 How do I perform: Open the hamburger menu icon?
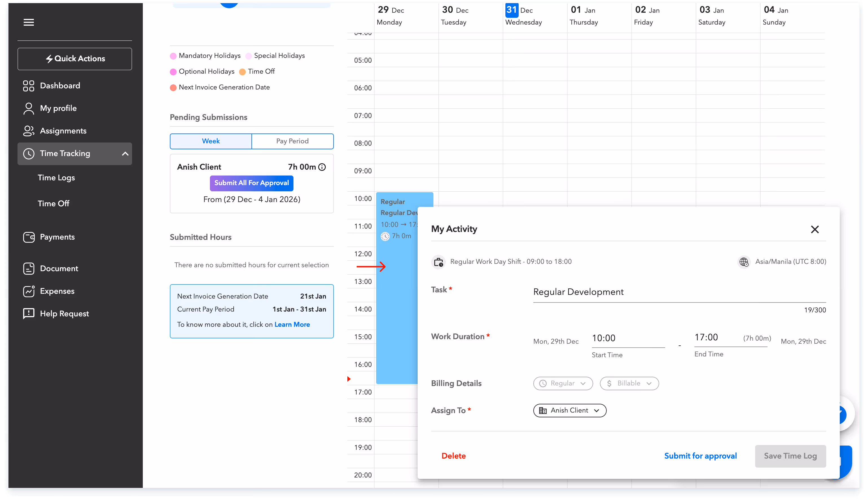[x=29, y=22]
